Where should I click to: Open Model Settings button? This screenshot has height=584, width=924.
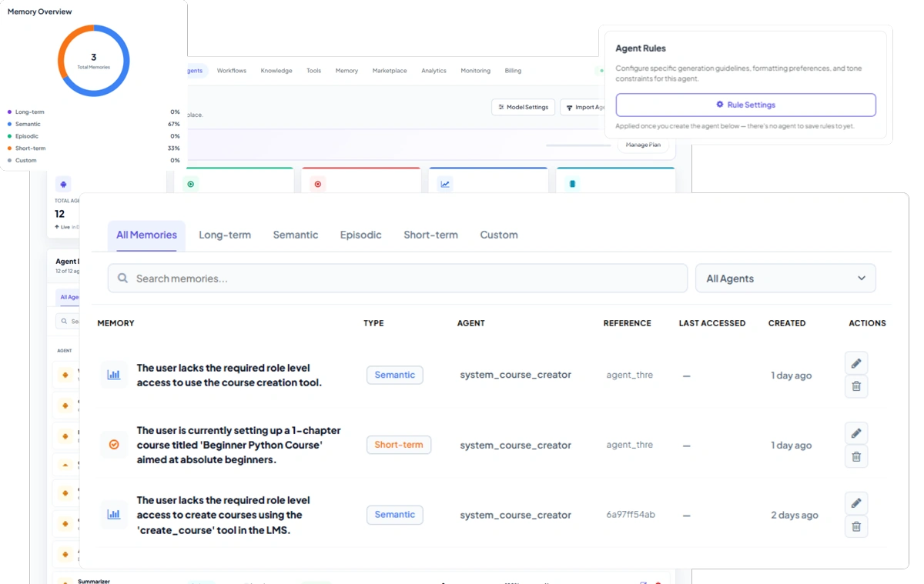[x=523, y=107]
